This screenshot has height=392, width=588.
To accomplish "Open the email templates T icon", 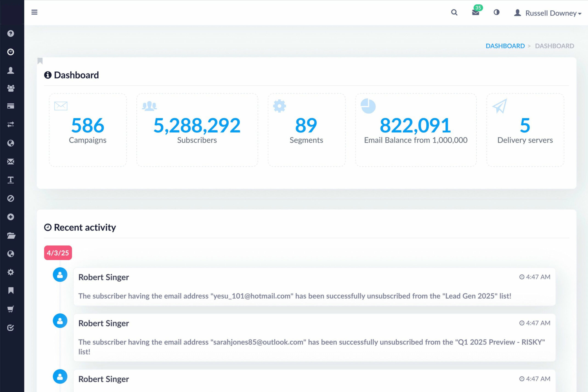I will [11, 180].
